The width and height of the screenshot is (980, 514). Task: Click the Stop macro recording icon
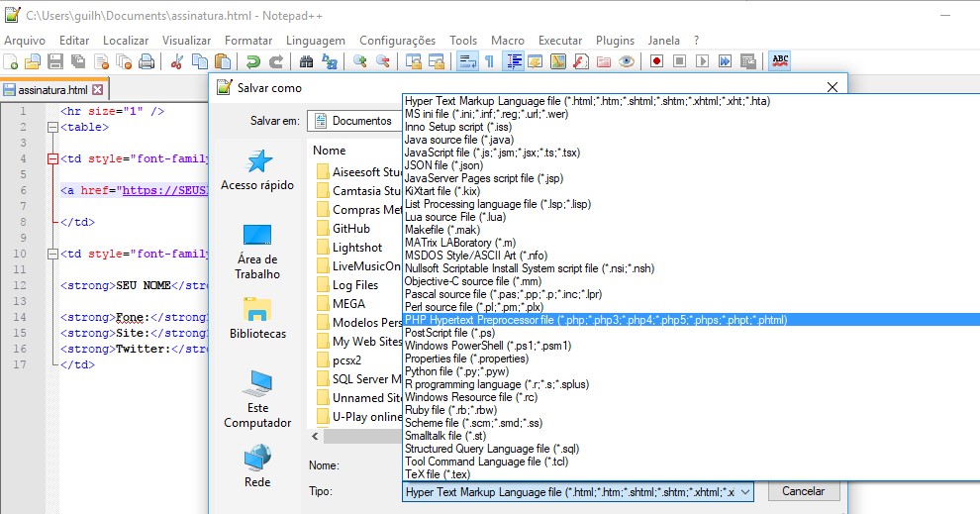click(x=679, y=61)
